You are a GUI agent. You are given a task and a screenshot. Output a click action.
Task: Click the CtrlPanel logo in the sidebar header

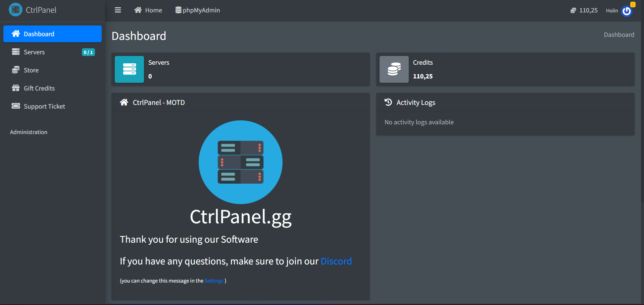click(15, 10)
